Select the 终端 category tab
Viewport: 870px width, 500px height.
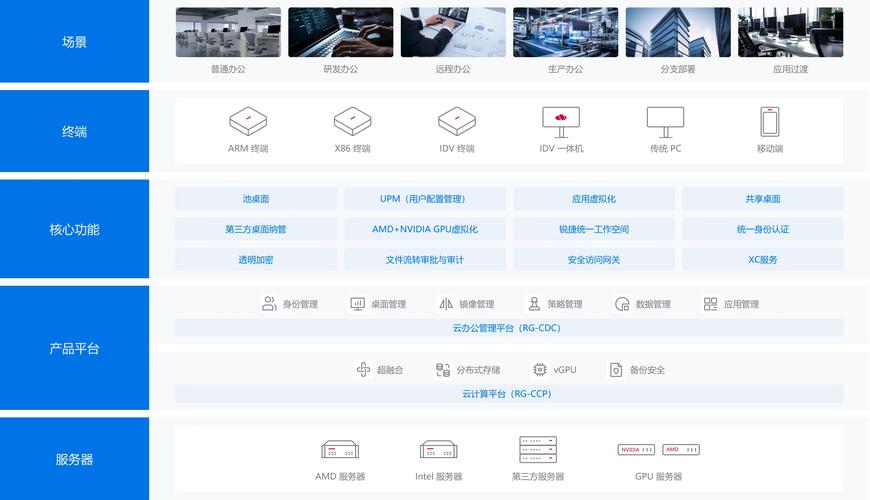tap(74, 131)
